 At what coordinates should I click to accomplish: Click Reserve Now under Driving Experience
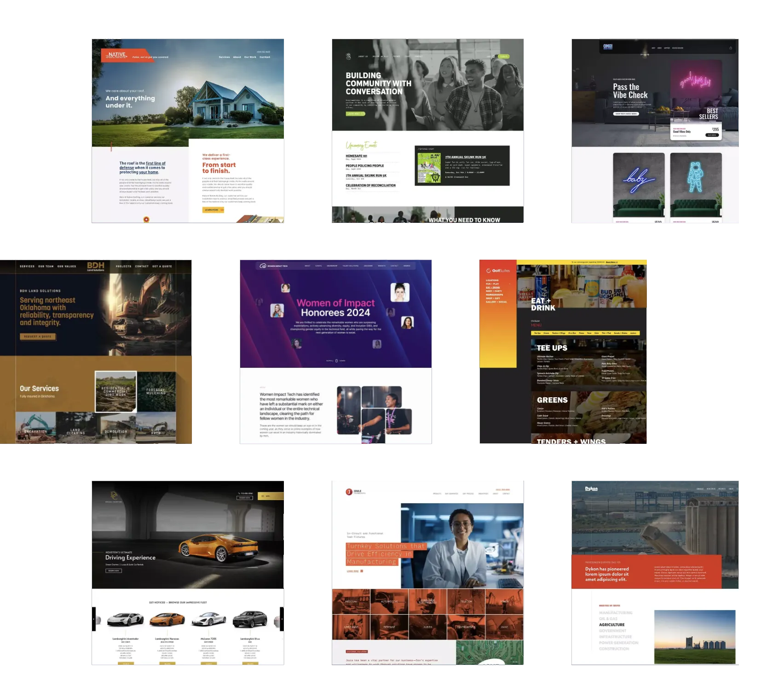[x=114, y=570]
